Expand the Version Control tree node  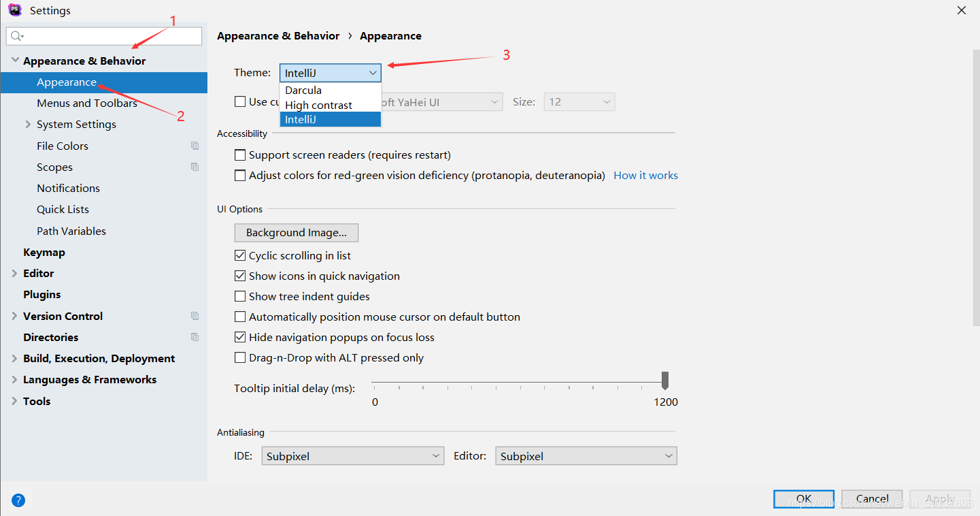point(15,316)
